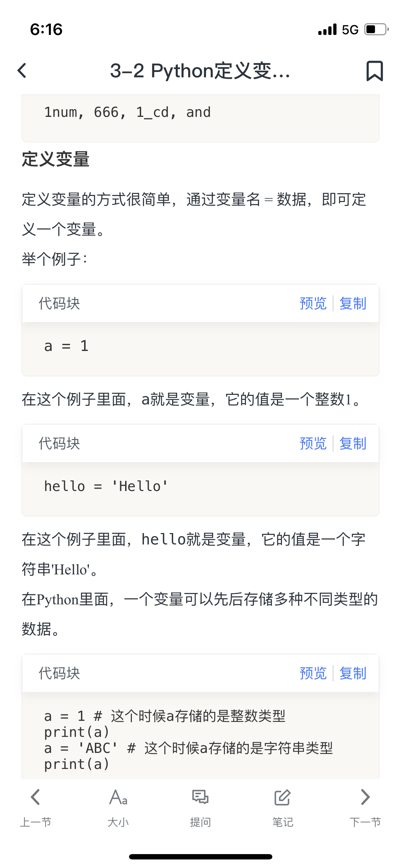Go to previous section arrow icon
The width and height of the screenshot is (401, 868).
tap(35, 797)
